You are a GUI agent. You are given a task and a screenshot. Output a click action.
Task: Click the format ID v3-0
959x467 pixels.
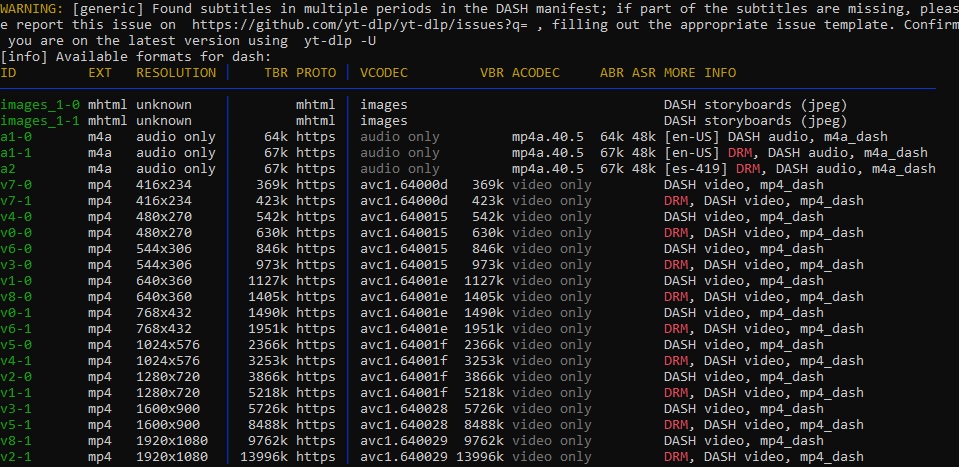click(x=16, y=265)
